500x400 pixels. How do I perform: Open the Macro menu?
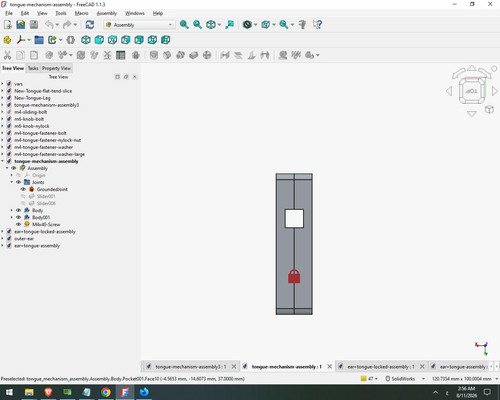[81, 13]
